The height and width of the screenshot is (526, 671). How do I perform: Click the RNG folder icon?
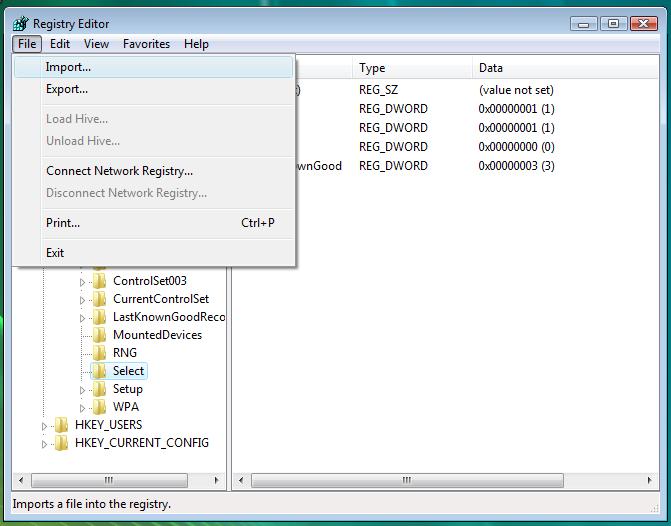pos(99,353)
